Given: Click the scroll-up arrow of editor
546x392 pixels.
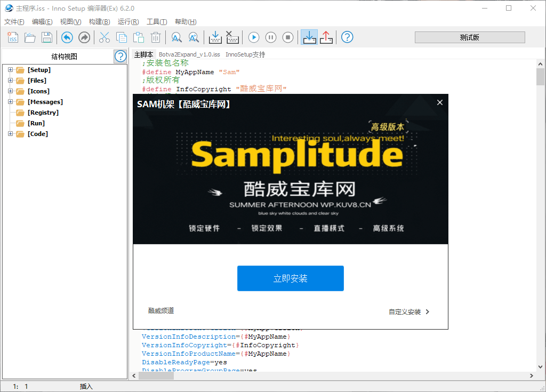Looking at the screenshot, I should tap(540, 64).
